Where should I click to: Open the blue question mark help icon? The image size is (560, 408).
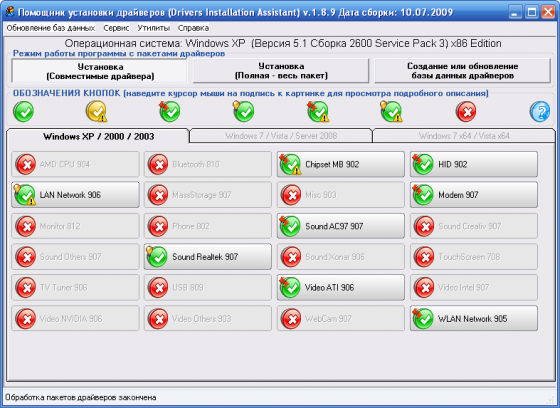[x=540, y=111]
